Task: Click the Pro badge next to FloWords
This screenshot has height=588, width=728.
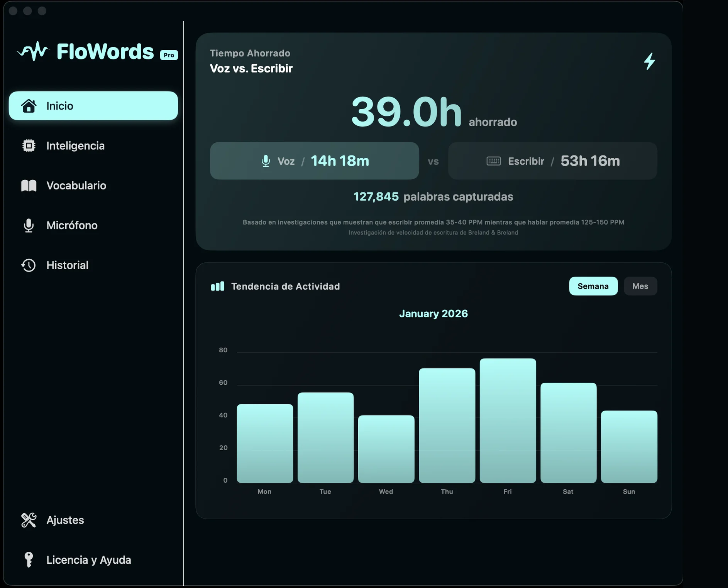Action: [169, 55]
